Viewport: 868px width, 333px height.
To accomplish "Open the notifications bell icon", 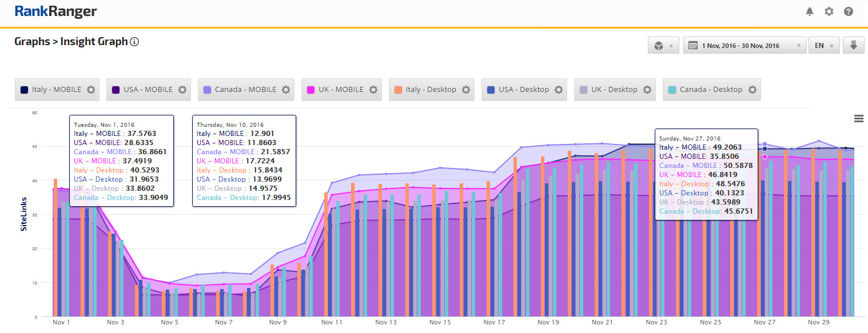I will pos(810,11).
